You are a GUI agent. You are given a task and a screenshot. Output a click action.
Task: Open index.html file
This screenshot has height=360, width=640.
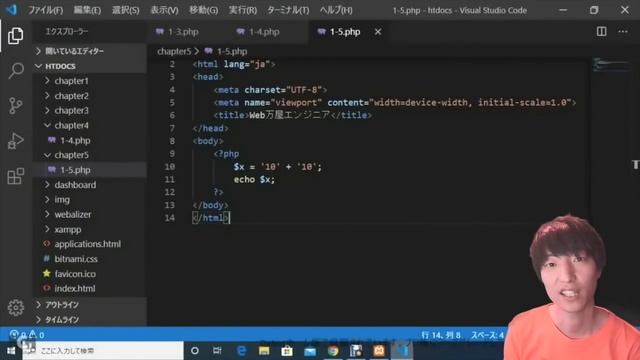90,288
